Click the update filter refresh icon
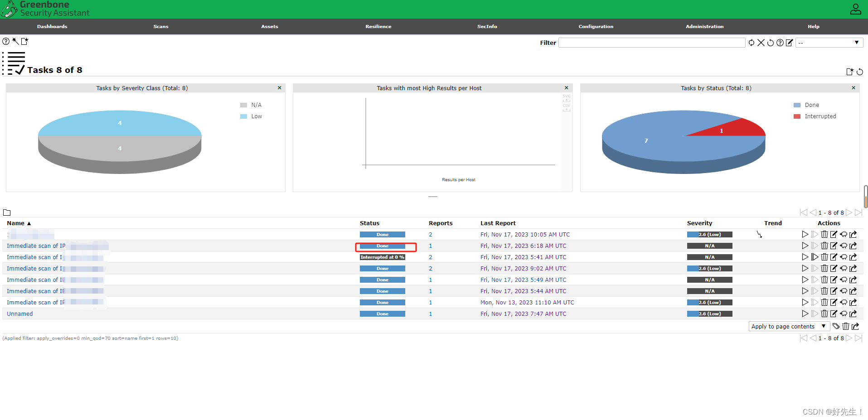The image size is (868, 420). (x=752, y=43)
